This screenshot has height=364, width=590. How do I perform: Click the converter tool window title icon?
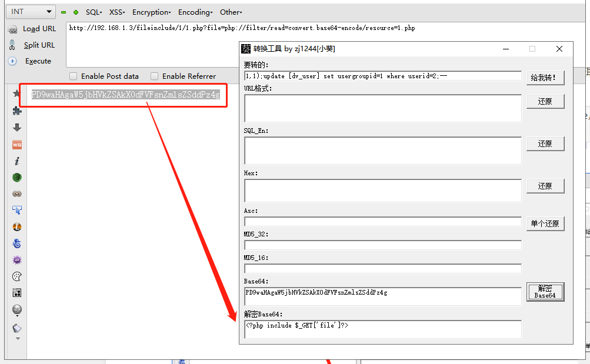246,48
